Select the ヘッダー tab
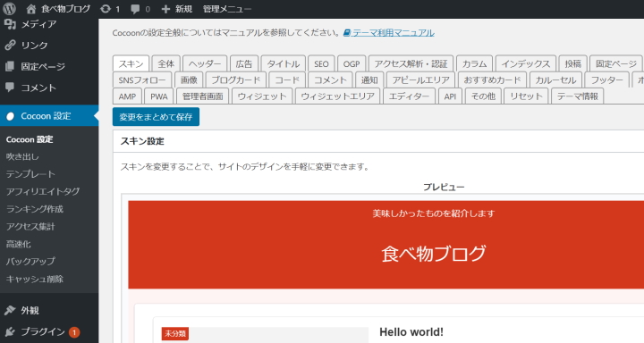The width and height of the screenshot is (644, 343). click(x=205, y=63)
